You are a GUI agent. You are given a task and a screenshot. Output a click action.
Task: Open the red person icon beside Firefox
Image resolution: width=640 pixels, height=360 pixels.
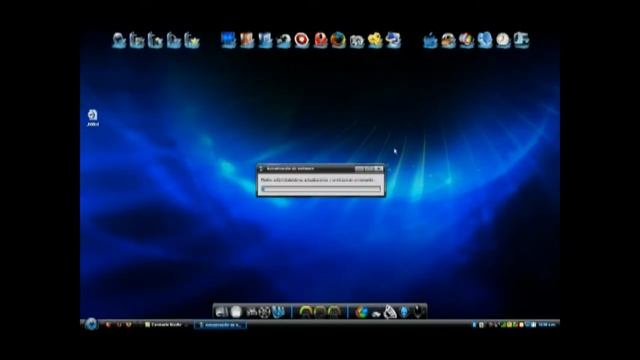320,40
